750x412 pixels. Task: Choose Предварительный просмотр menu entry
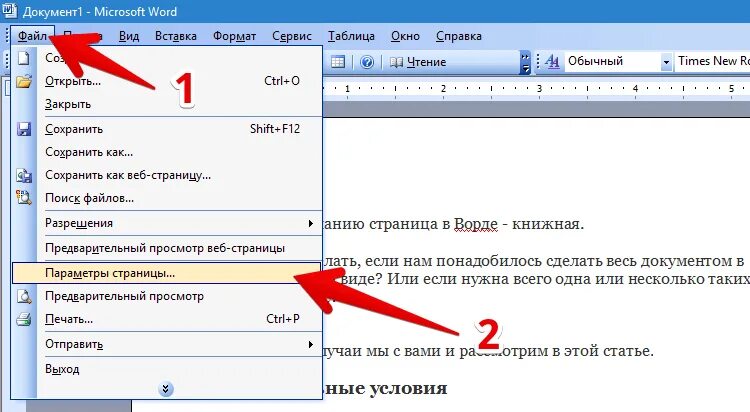[167, 296]
